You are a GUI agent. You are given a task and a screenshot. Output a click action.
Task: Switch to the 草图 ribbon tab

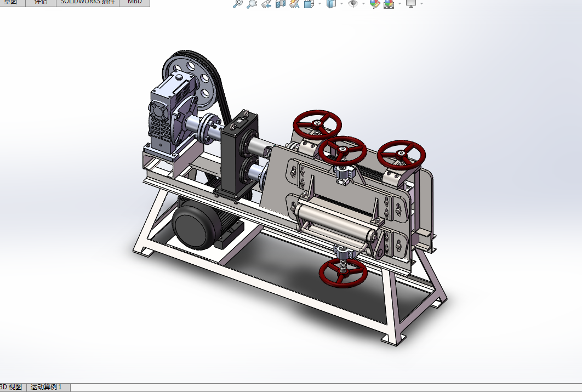tap(12, 3)
